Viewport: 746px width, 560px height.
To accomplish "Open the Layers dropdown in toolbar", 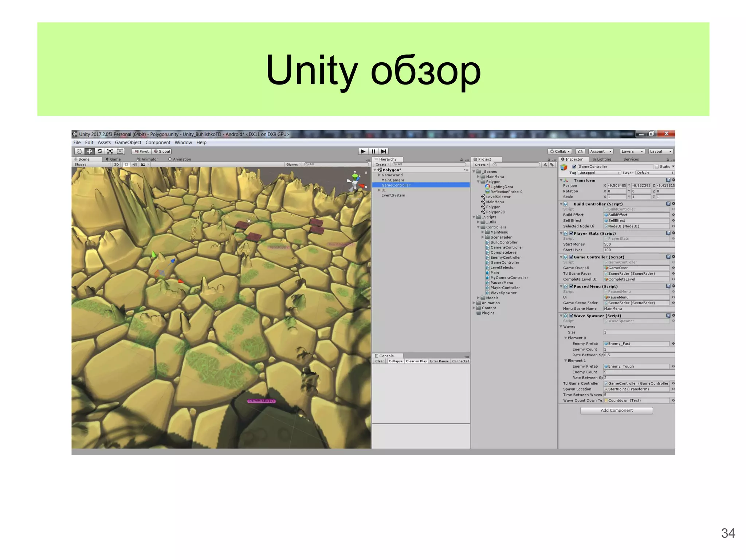I will 632,151.
